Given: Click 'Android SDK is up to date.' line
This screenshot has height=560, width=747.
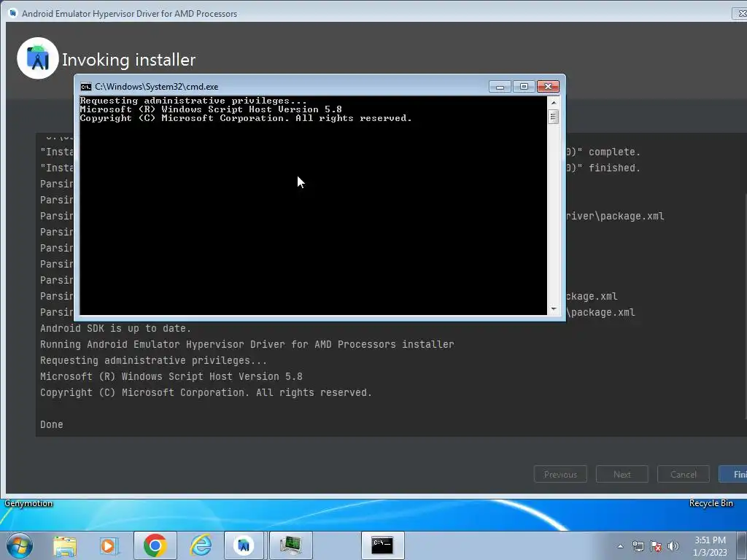Looking at the screenshot, I should tap(115, 329).
